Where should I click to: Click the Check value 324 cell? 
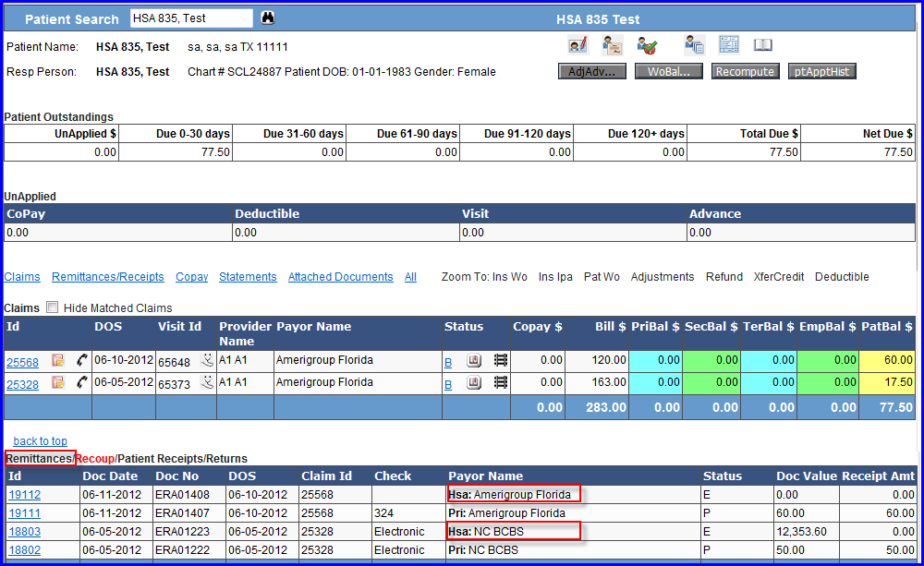pyautogui.click(x=409, y=513)
